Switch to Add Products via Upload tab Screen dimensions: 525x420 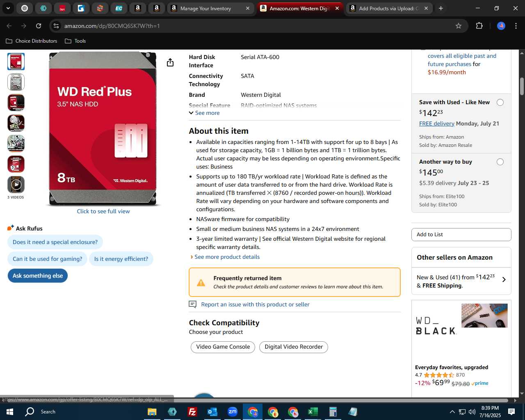coord(388,8)
